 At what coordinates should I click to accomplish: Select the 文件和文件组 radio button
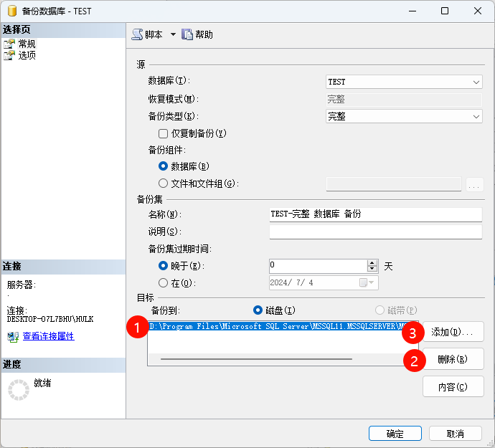tap(163, 184)
